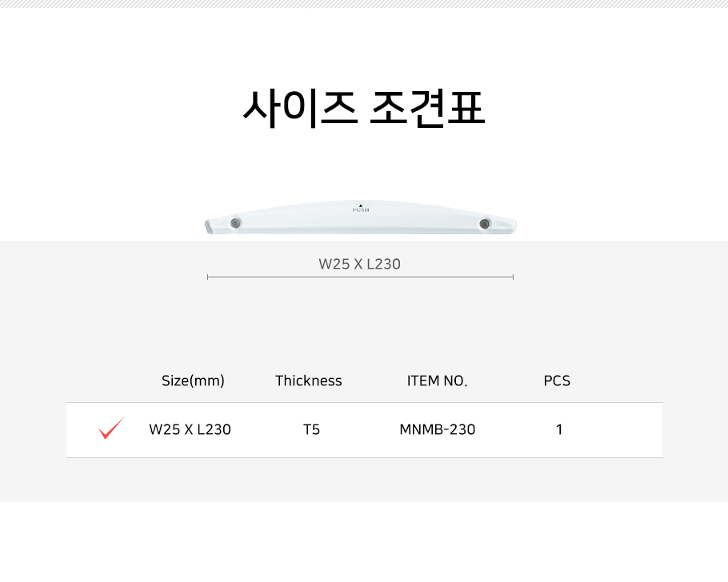Click the angled left tip of the bar
728x582 pixels.
[x=210, y=227]
